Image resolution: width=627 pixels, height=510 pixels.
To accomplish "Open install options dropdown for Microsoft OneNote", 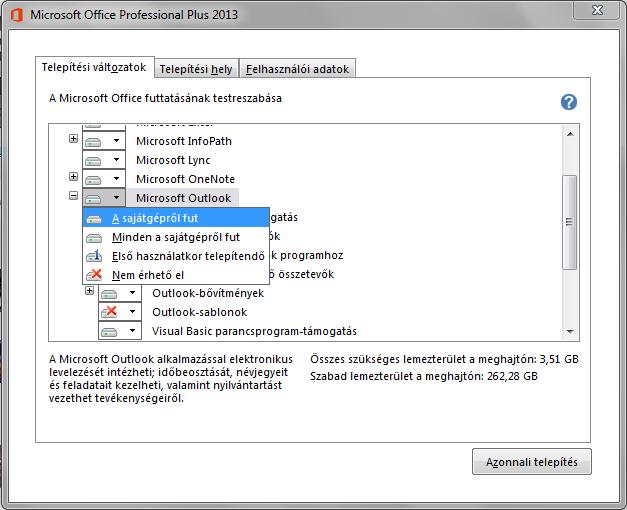I will (x=104, y=179).
